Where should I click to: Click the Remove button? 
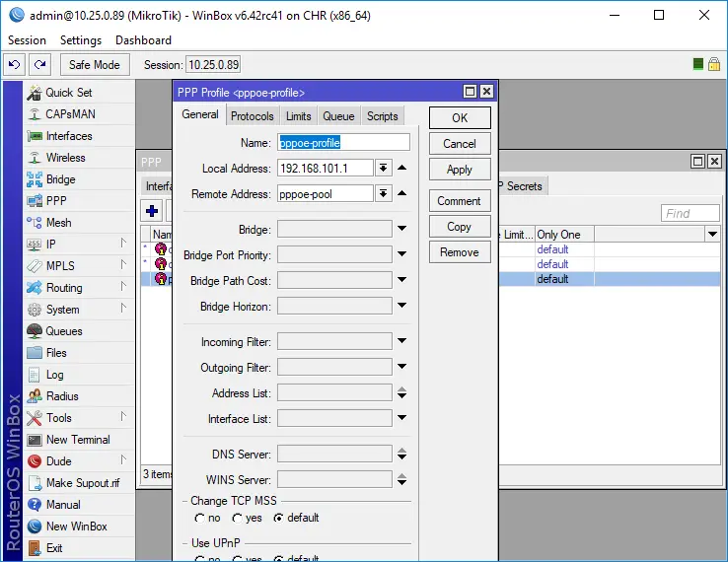click(460, 252)
